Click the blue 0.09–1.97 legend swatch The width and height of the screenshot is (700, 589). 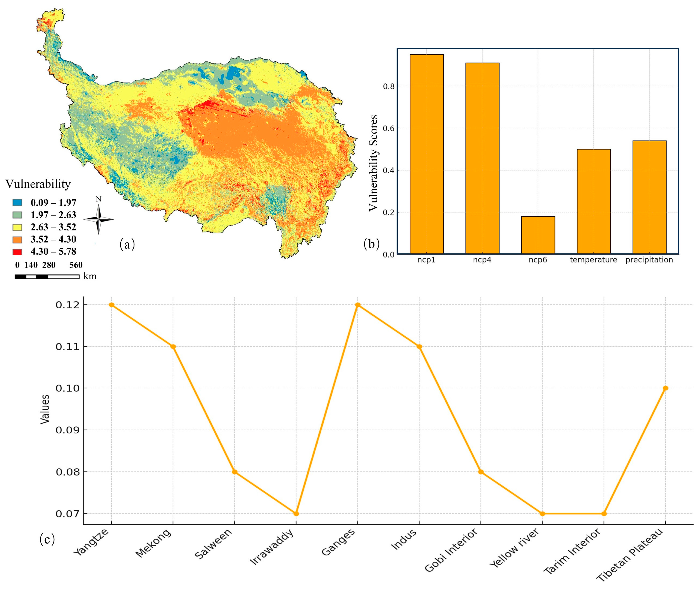click(17, 202)
